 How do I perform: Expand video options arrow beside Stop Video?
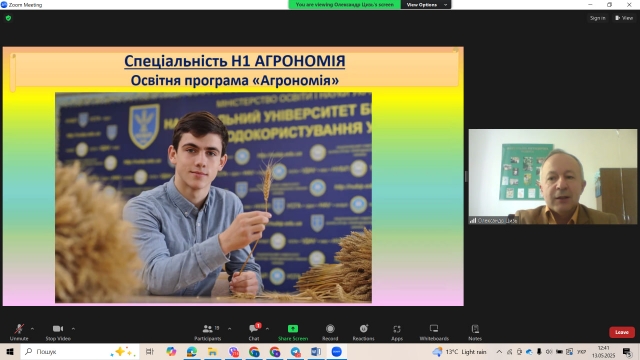coord(73,329)
